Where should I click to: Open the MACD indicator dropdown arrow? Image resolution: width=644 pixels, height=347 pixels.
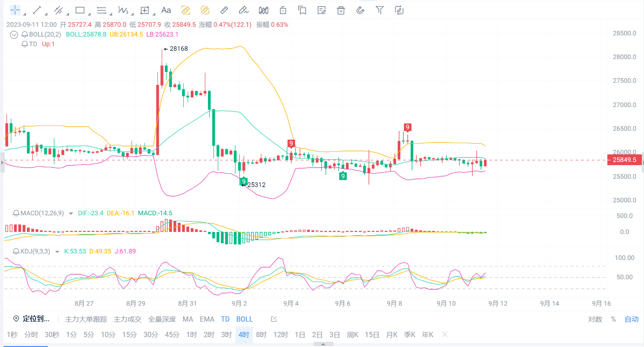coord(71,213)
